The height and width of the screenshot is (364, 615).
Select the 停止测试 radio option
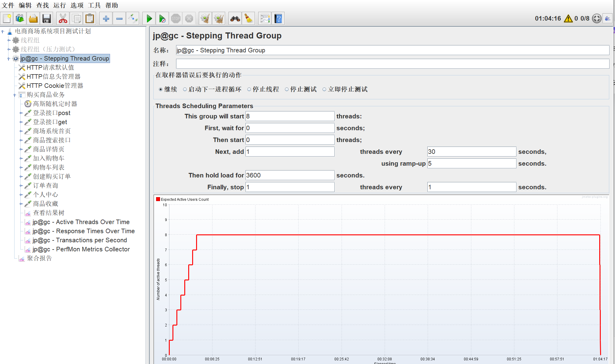(287, 89)
